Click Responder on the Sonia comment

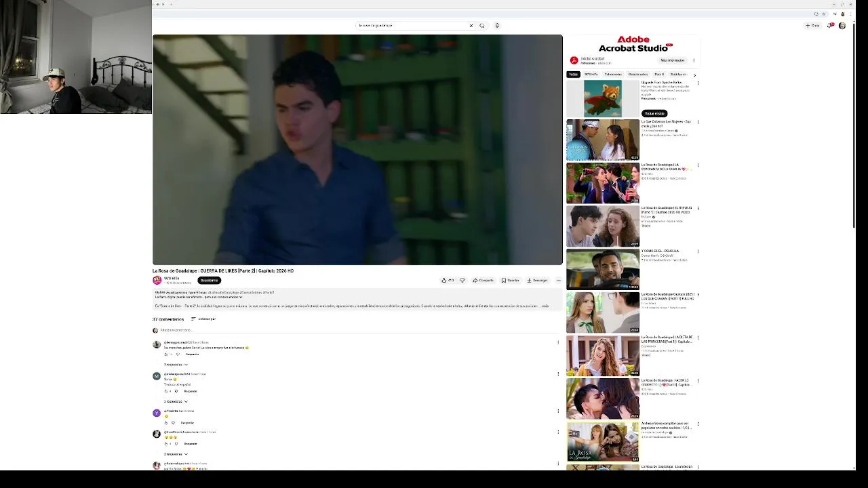pos(191,391)
